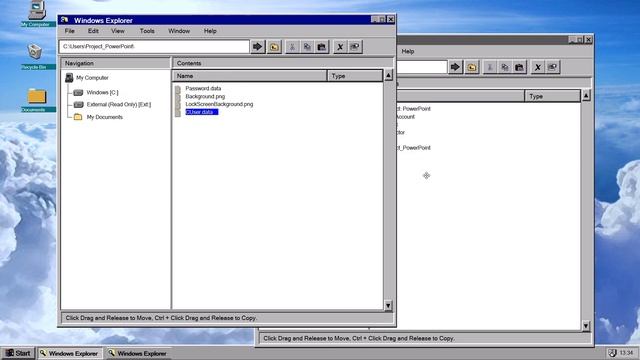
Task: Click the Go arrow in back Explorer window
Action: point(455,67)
